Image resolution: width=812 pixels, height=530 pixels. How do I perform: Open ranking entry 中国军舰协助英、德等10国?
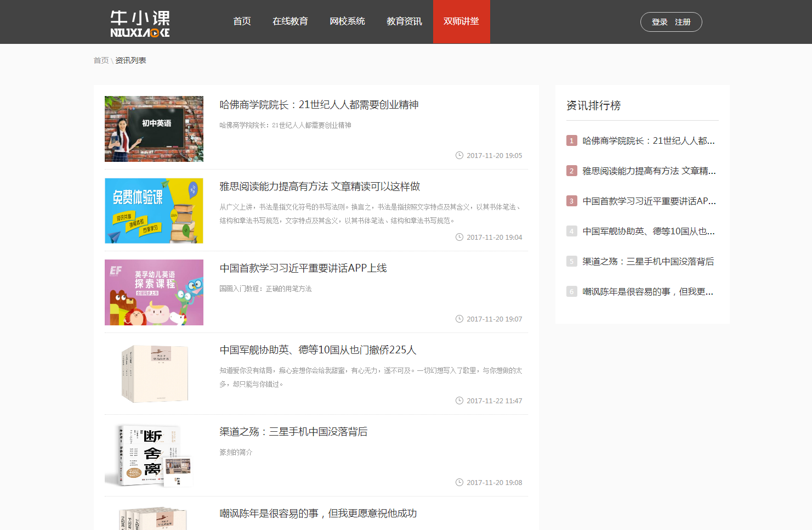coord(648,231)
